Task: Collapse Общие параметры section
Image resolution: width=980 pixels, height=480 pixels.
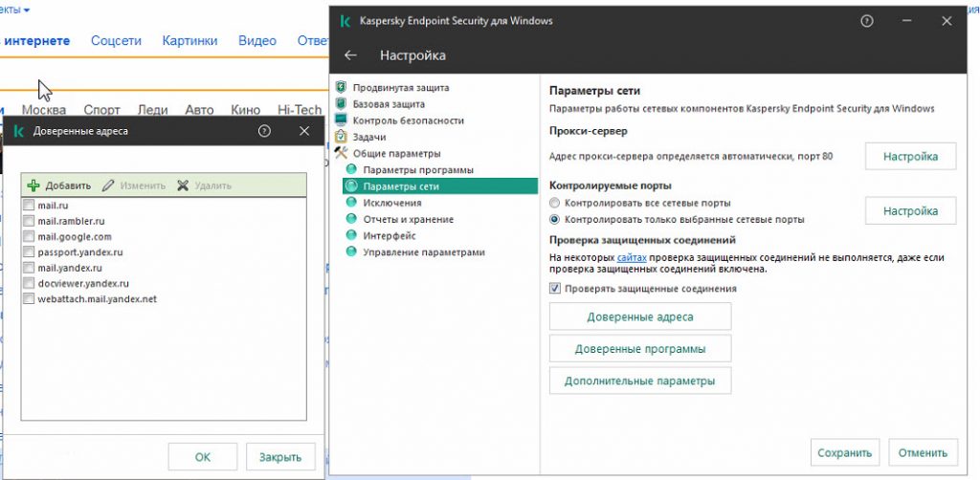Action: [x=397, y=153]
